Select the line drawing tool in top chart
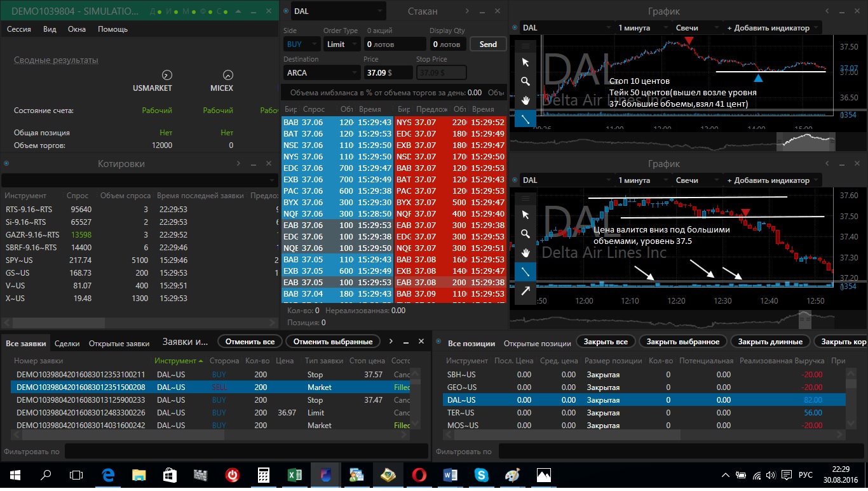The image size is (868, 491). click(526, 119)
